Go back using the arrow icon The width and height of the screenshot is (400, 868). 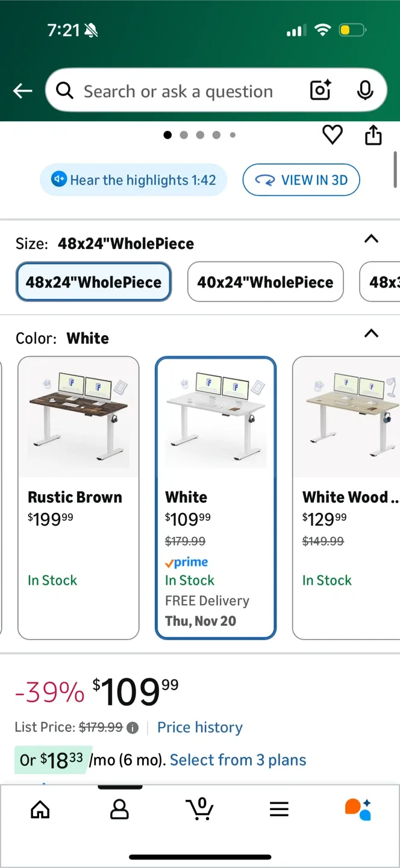(x=22, y=90)
